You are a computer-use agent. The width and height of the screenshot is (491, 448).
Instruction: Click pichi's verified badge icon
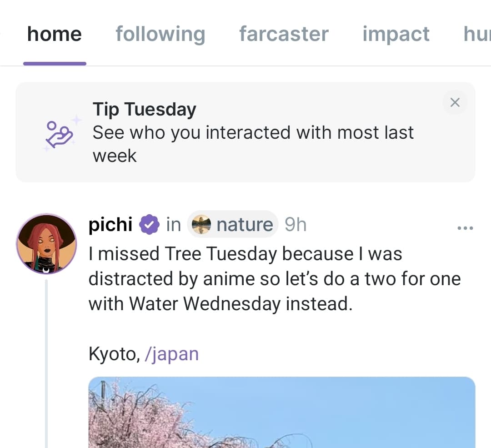pyautogui.click(x=149, y=223)
